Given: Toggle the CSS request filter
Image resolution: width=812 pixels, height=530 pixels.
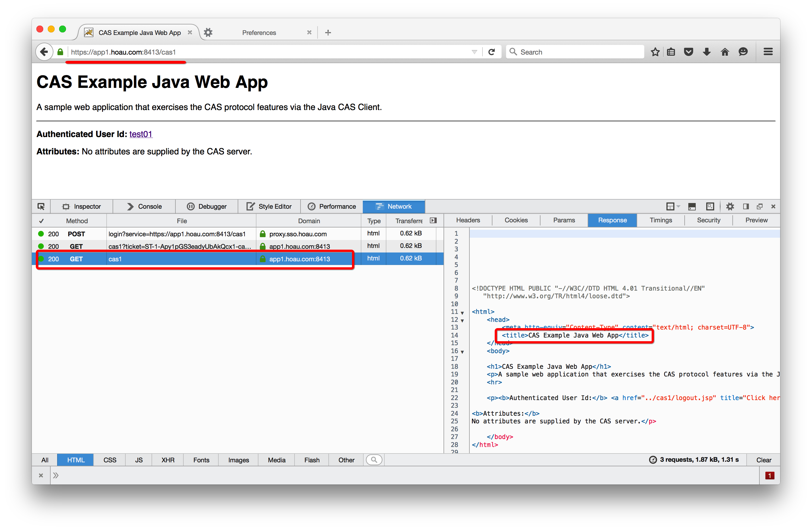Looking at the screenshot, I should click(110, 460).
